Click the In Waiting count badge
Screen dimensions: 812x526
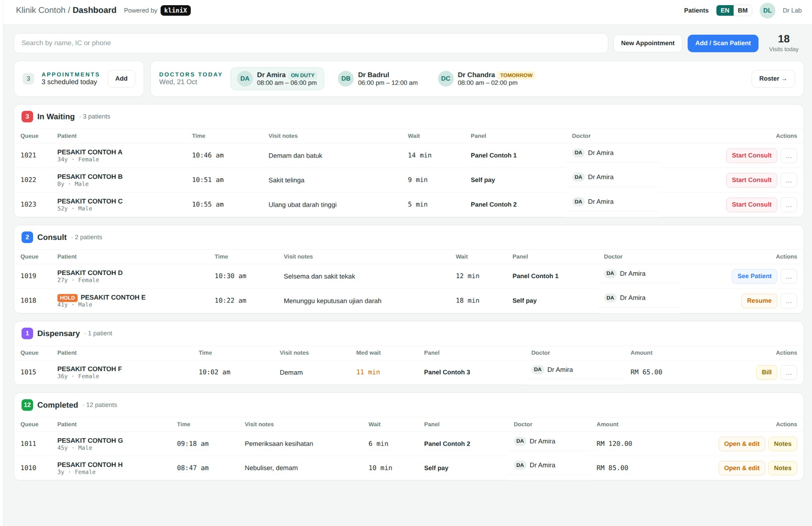[x=27, y=117]
